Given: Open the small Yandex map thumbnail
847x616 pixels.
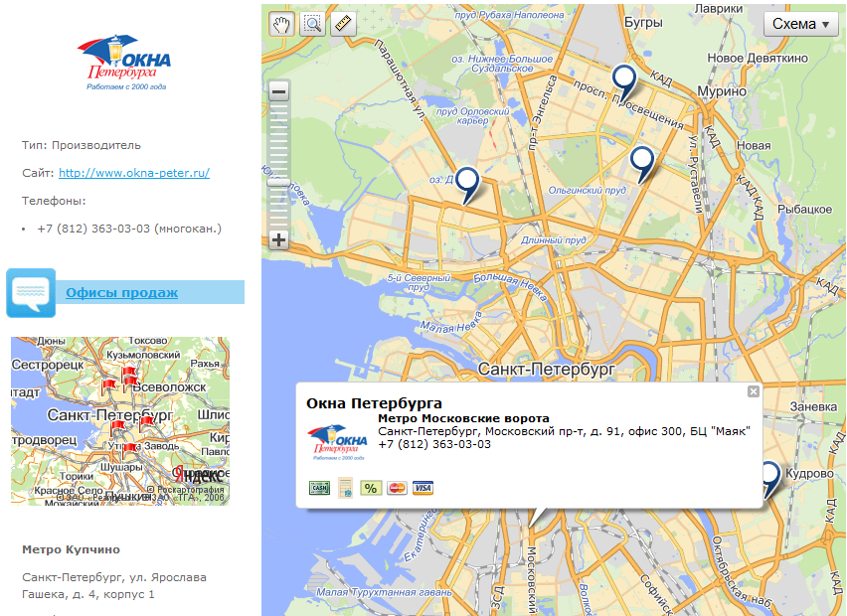Looking at the screenshot, I should [x=120, y=421].
